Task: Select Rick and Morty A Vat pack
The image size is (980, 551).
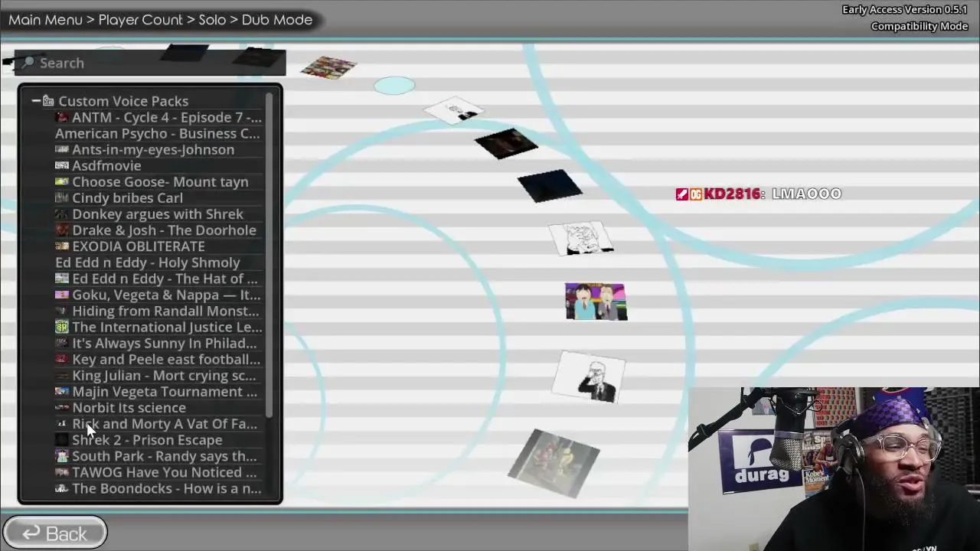Action: tap(156, 424)
